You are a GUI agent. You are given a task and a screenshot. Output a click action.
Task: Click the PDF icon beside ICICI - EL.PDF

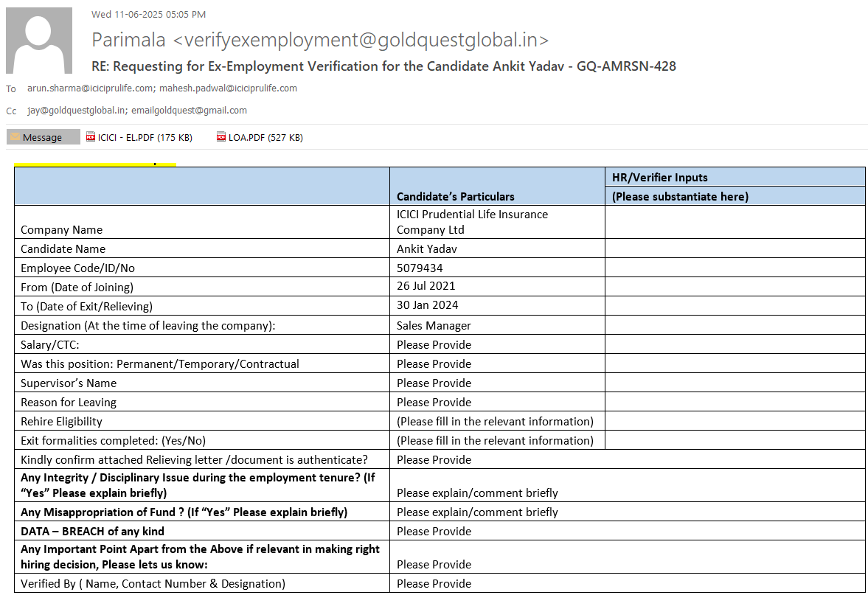click(91, 137)
